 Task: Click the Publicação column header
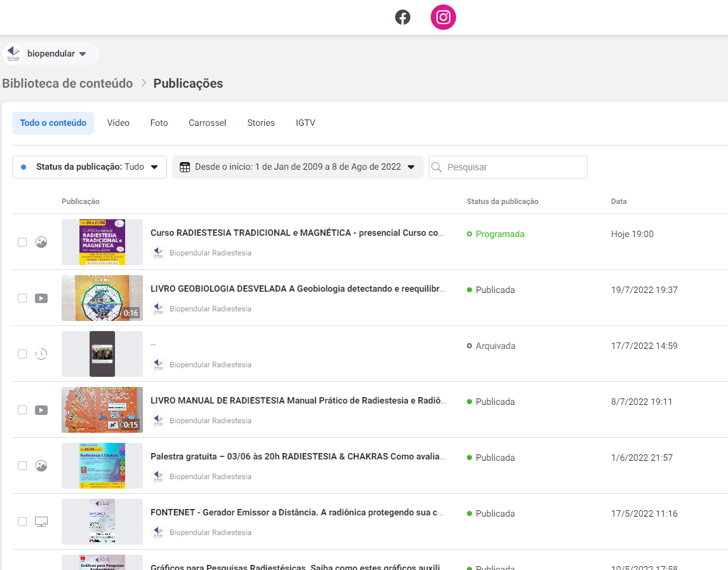pos(80,201)
